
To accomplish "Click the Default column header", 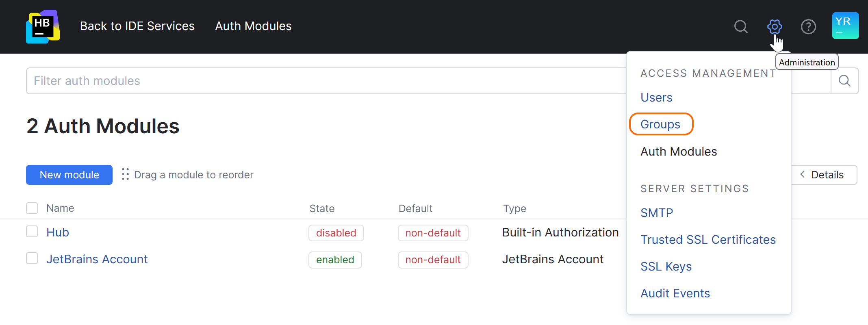I will (x=415, y=208).
